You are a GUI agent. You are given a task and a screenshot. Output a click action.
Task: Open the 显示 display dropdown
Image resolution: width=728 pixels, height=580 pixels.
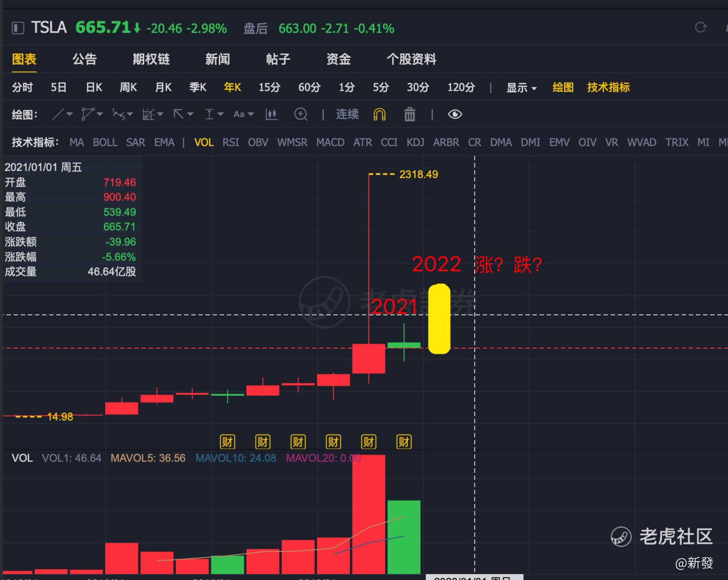pos(521,88)
